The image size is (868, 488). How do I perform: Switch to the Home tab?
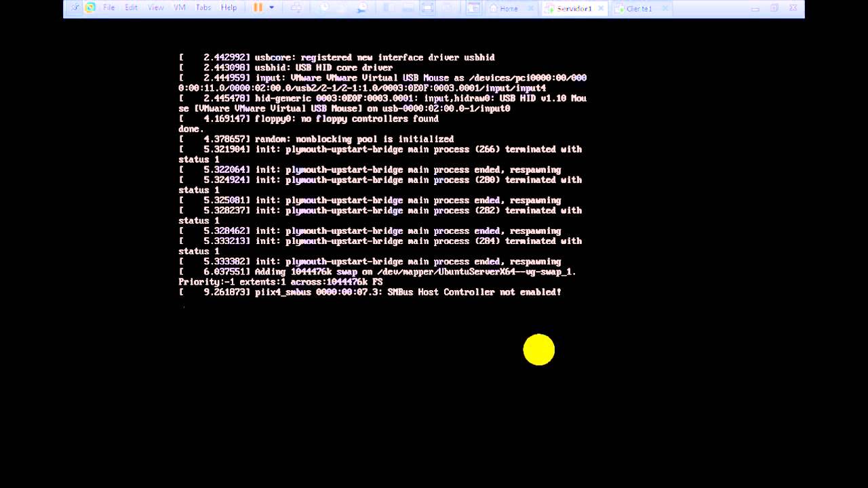509,9
